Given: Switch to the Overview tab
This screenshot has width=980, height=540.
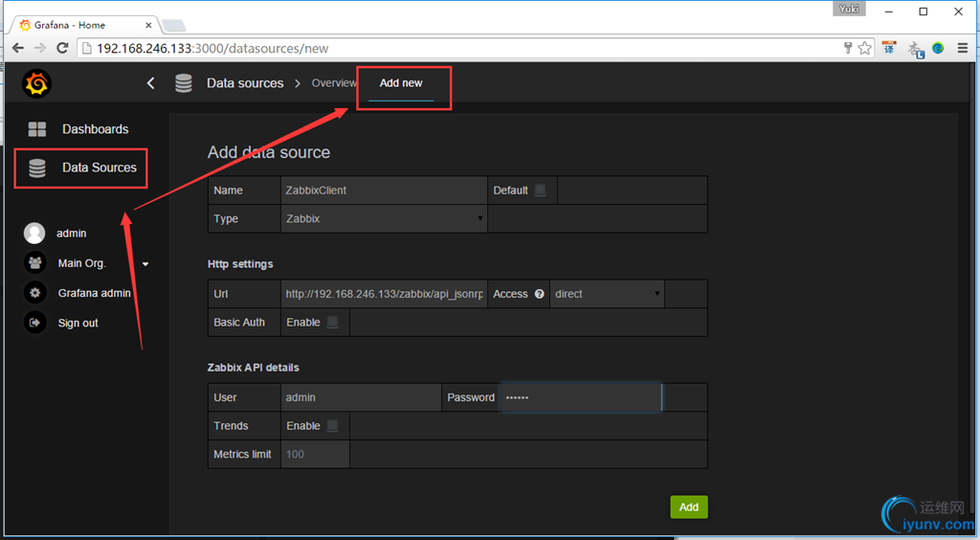Looking at the screenshot, I should tap(334, 83).
